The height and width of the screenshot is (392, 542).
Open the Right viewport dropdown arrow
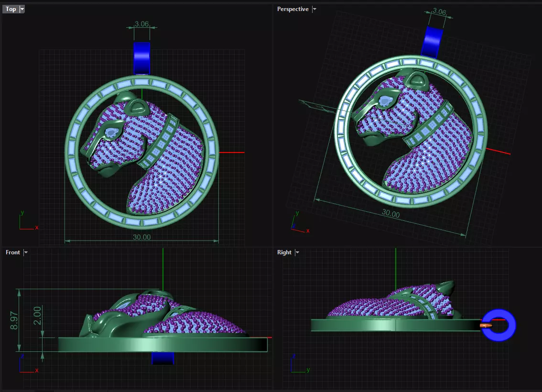[297, 252]
